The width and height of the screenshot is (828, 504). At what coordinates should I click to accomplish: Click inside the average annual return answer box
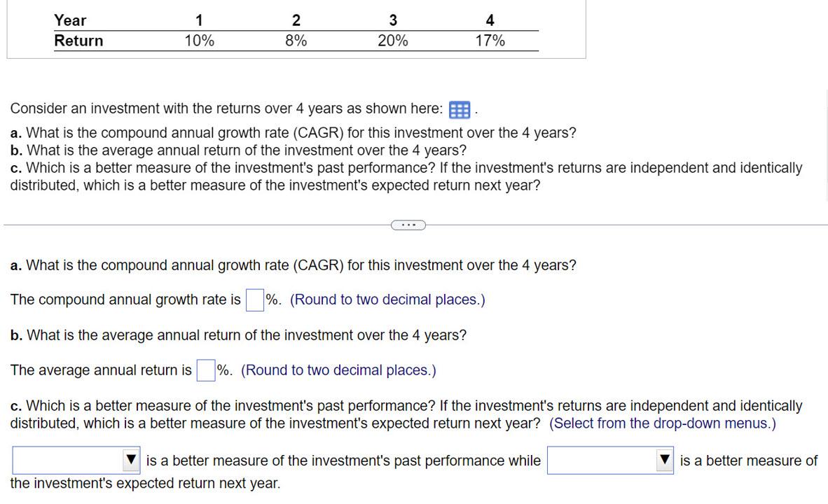tap(206, 370)
